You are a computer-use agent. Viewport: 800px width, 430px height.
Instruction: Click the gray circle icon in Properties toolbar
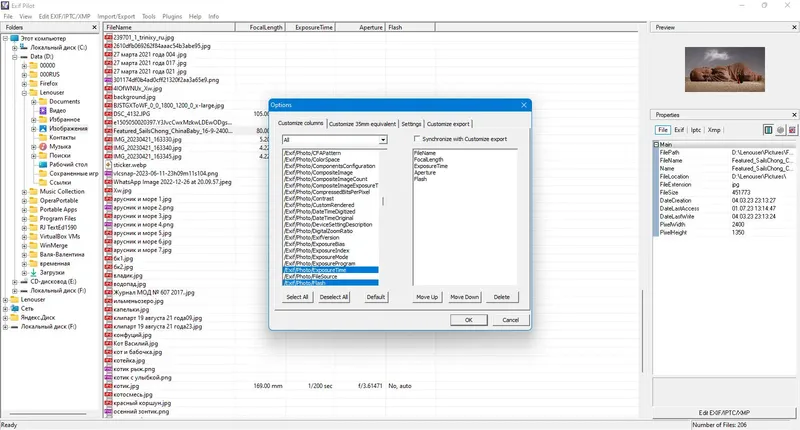(781, 130)
